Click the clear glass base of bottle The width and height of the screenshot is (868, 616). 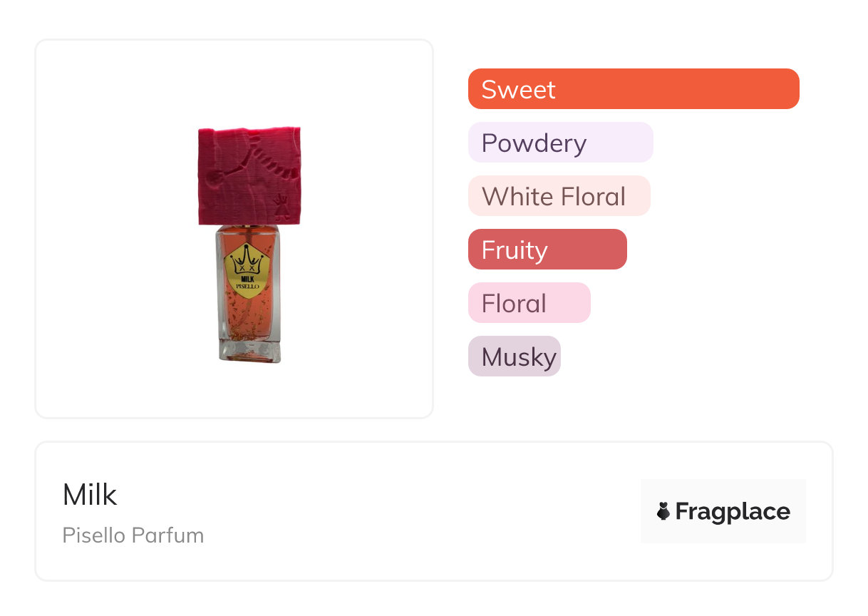pyautogui.click(x=249, y=349)
